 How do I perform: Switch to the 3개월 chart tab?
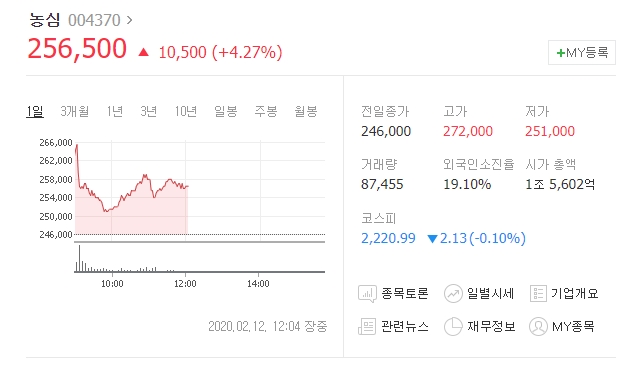[74, 111]
